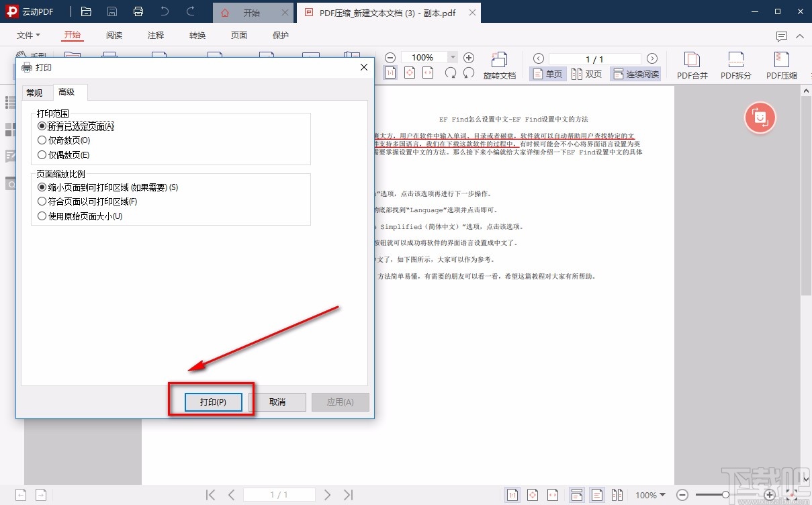This screenshot has width=812, height=505.
Task: Toggle 双页 double page view
Action: click(x=587, y=74)
